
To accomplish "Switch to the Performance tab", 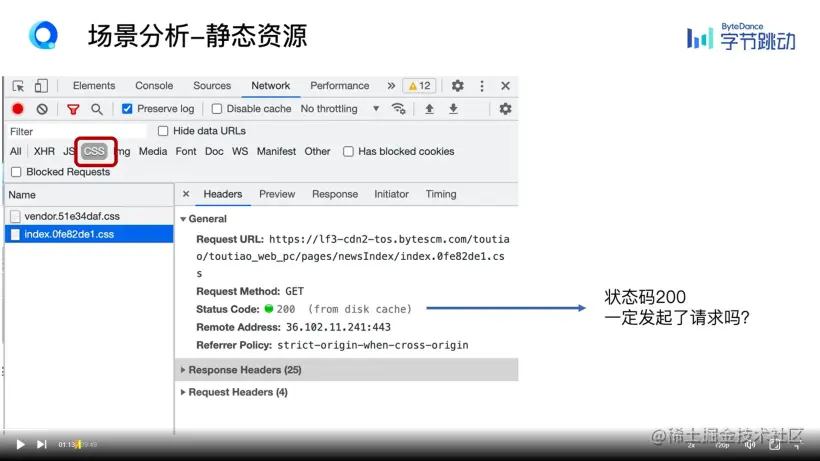I will [x=339, y=86].
